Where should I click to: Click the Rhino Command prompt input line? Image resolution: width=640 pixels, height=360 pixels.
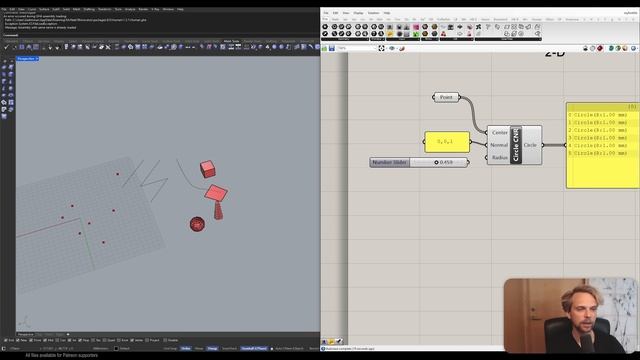[161, 35]
